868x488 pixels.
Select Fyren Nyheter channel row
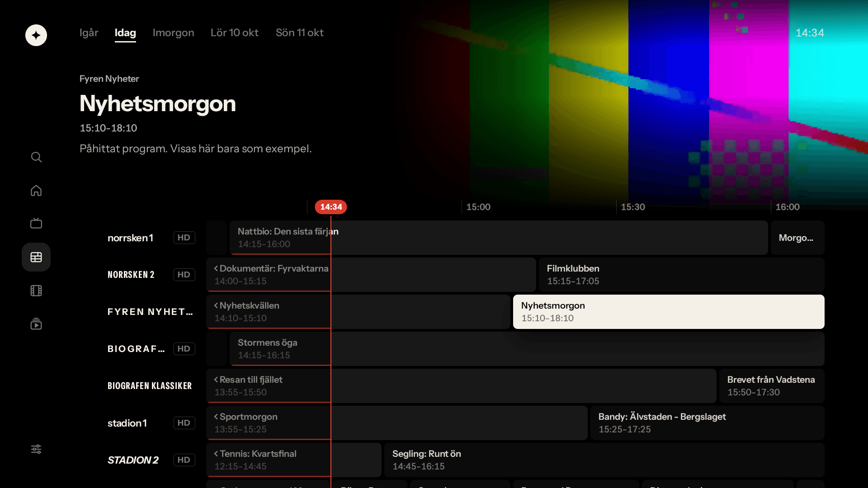(151, 312)
